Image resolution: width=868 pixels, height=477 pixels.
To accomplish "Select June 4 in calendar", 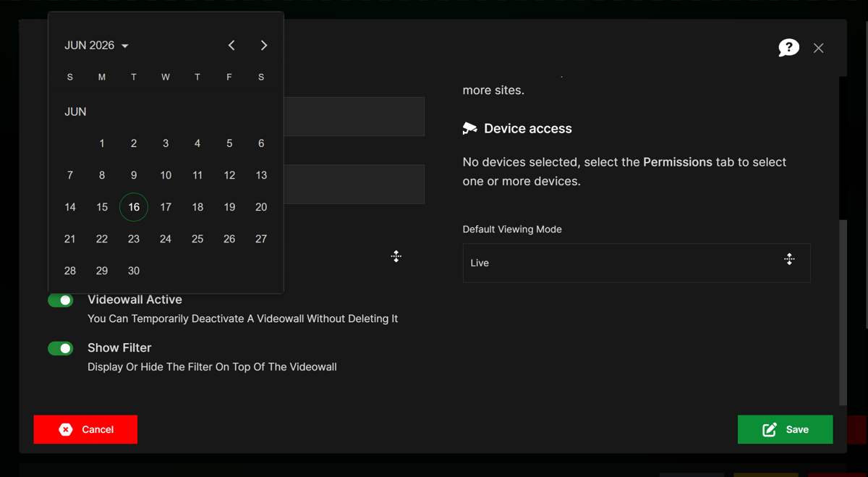I will coord(197,143).
